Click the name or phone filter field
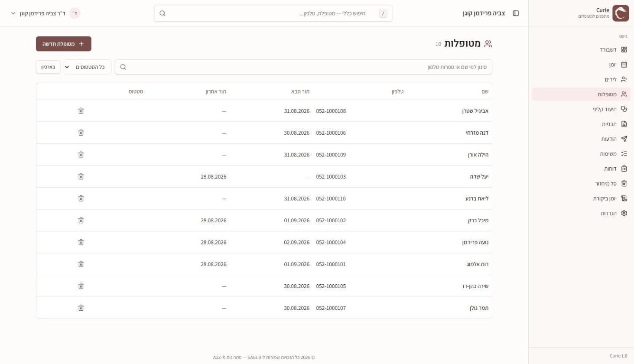This screenshot has height=364, width=634. (303, 67)
